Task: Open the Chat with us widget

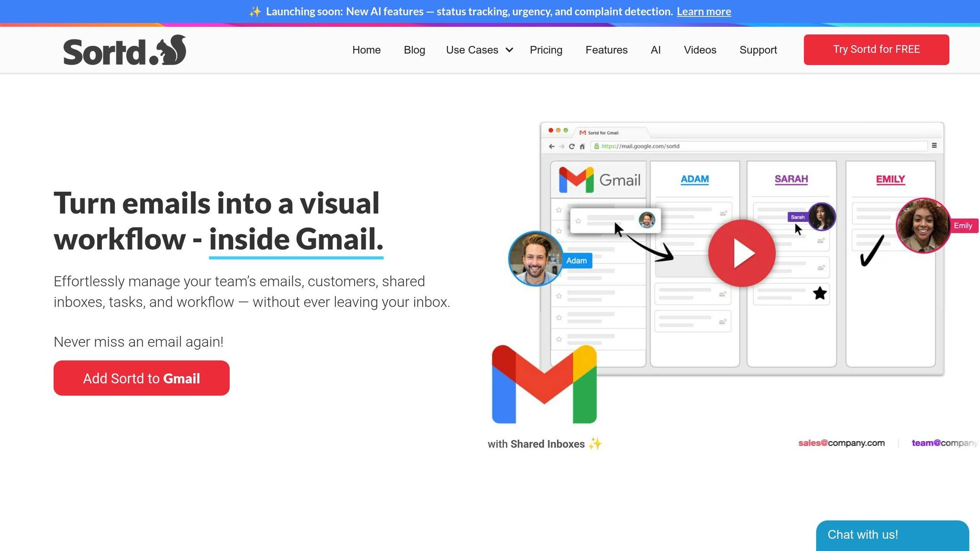Action: 892,535
